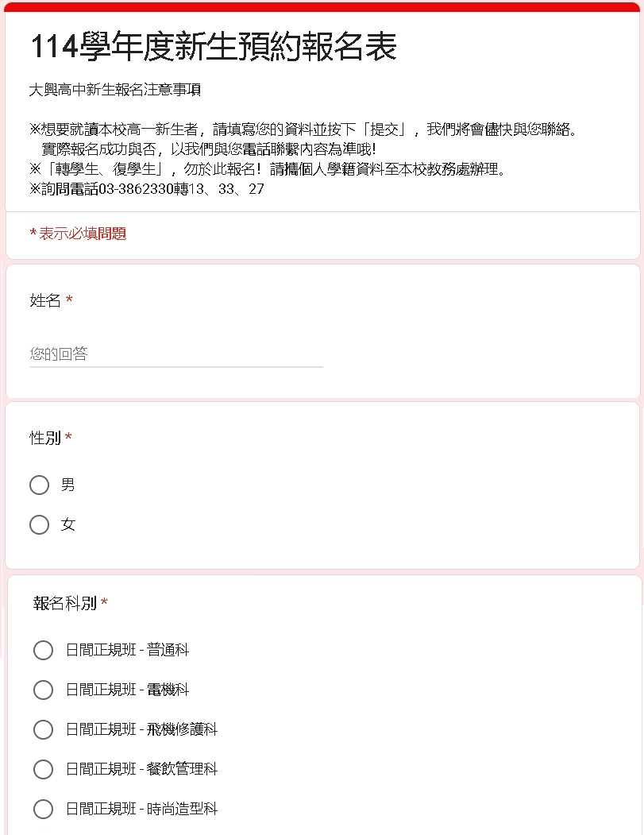
Task: Click the red asterisk beside 姓名
Action: [69, 300]
